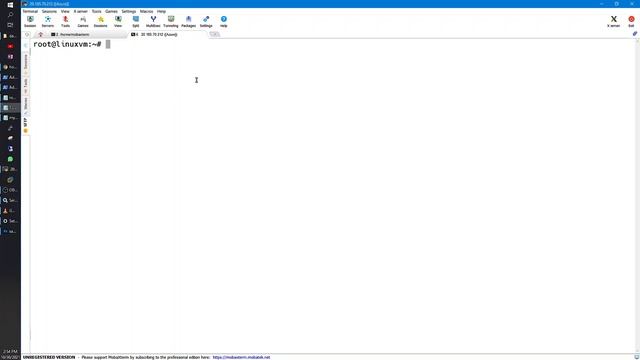The image size is (640, 360).
Task: Open Windows taskbar search icon
Action: (10, 15)
